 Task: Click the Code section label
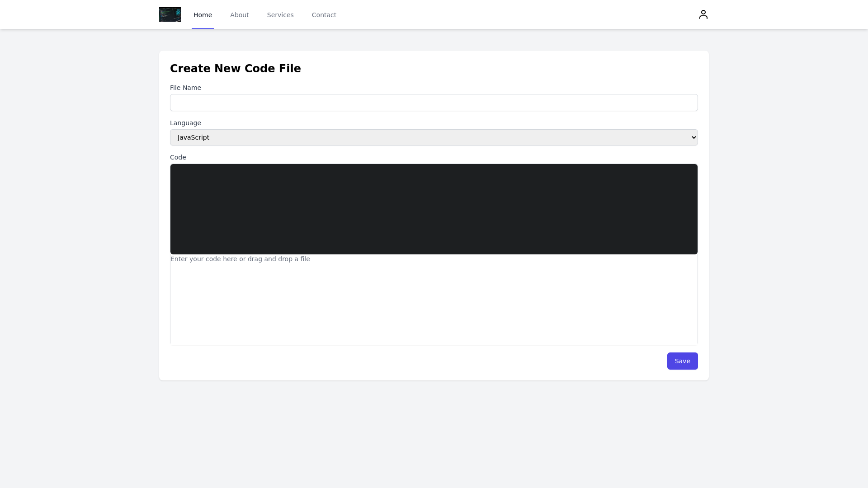pyautogui.click(x=178, y=157)
